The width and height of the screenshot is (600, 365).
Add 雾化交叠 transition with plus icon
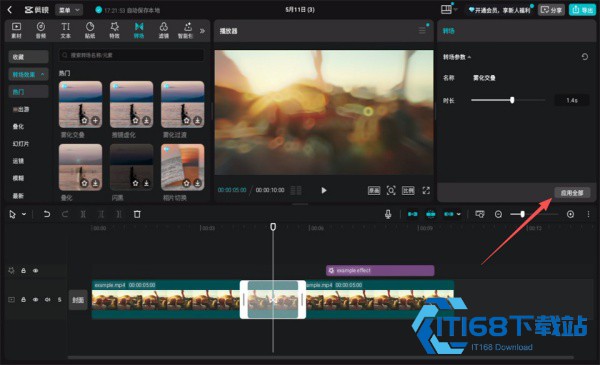pos(95,121)
